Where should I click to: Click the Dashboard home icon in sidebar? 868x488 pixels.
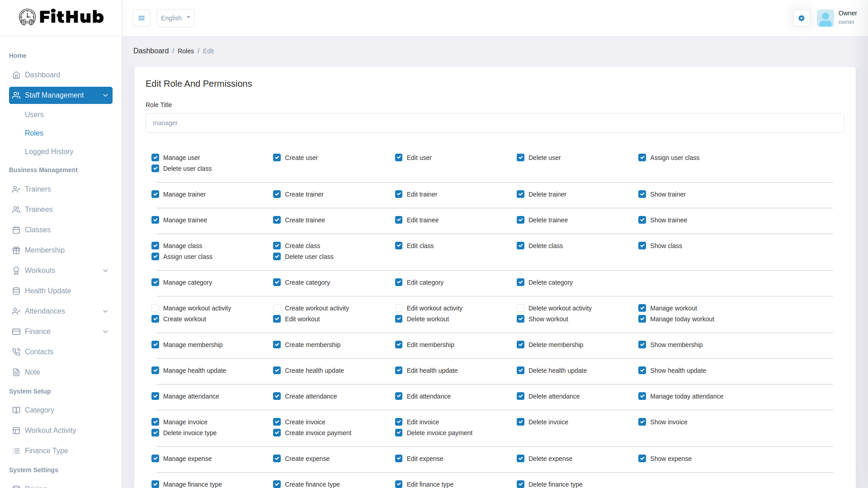pyautogui.click(x=16, y=75)
